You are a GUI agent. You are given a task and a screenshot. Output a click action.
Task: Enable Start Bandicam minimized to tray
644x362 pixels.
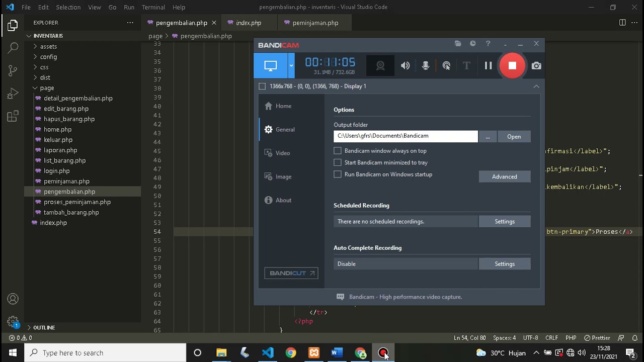338,162
